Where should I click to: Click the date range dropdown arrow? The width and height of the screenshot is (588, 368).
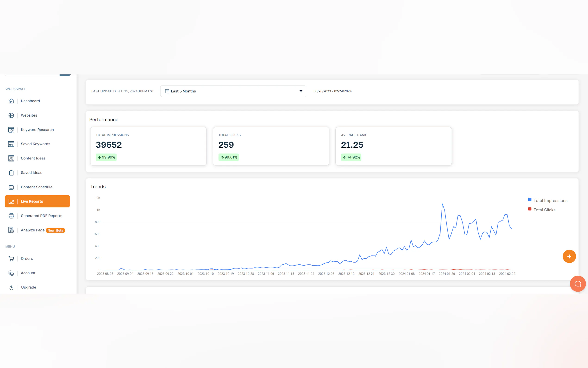(x=301, y=91)
